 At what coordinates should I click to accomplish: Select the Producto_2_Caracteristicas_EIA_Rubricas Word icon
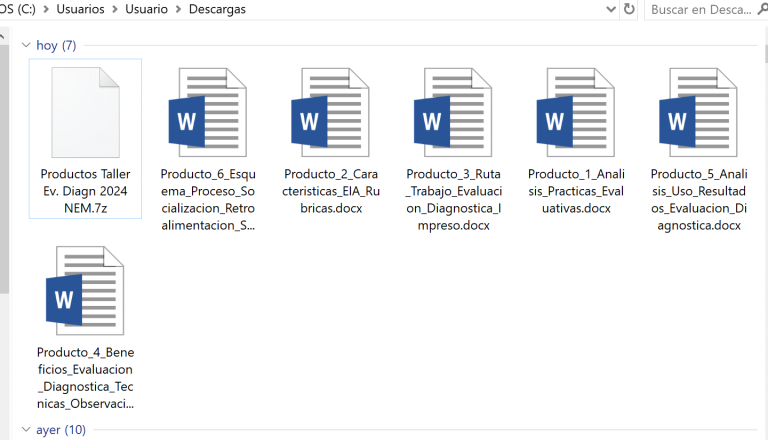(x=330, y=113)
